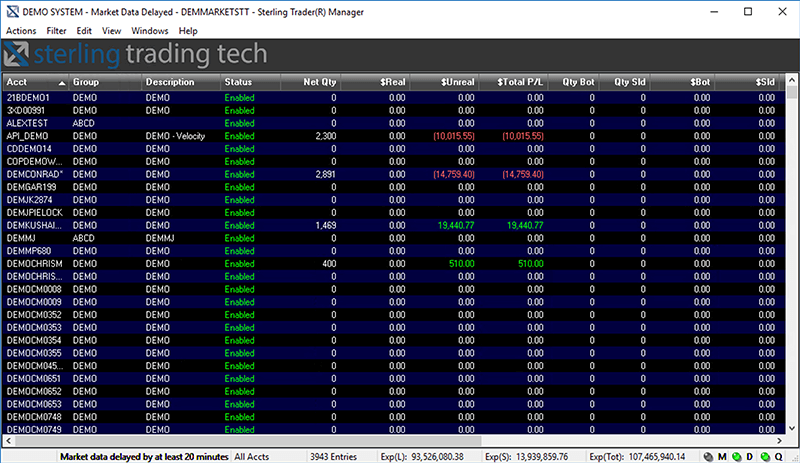The width and height of the screenshot is (800, 463).
Task: Click the scroll up arrow of vertical scrollbar
Action: [x=792, y=80]
